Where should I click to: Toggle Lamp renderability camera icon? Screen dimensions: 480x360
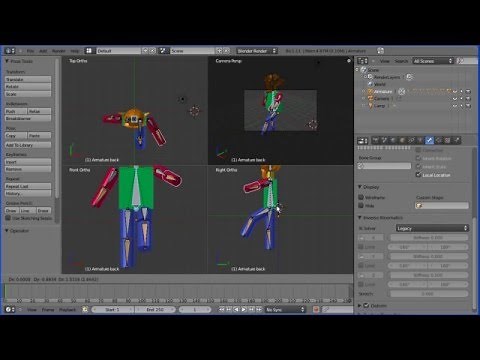point(468,106)
